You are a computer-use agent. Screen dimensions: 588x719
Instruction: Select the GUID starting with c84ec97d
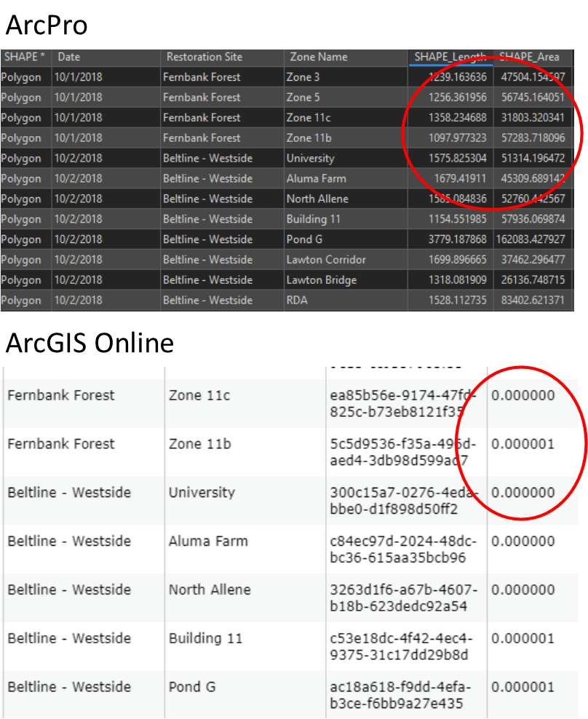[x=403, y=549]
